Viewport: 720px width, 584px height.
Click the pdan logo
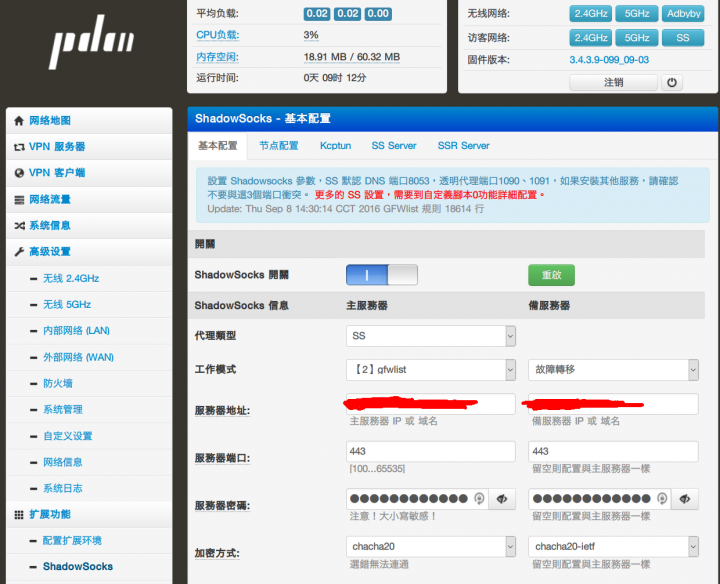pyautogui.click(x=91, y=41)
